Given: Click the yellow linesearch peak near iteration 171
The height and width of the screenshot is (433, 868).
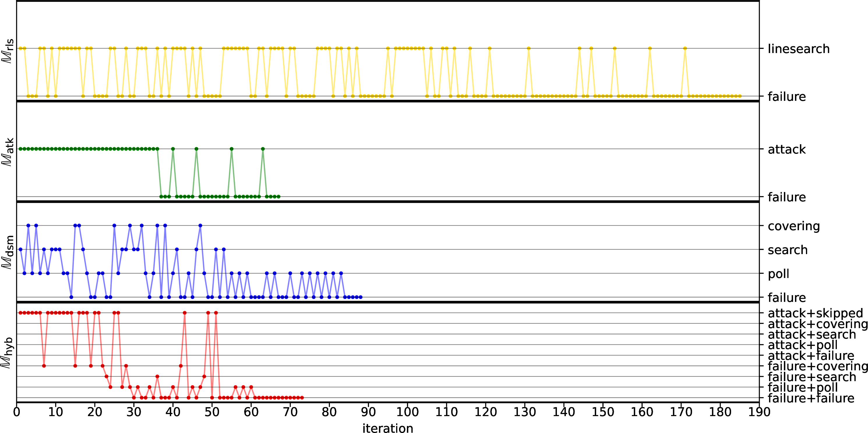Looking at the screenshot, I should click(x=685, y=49).
